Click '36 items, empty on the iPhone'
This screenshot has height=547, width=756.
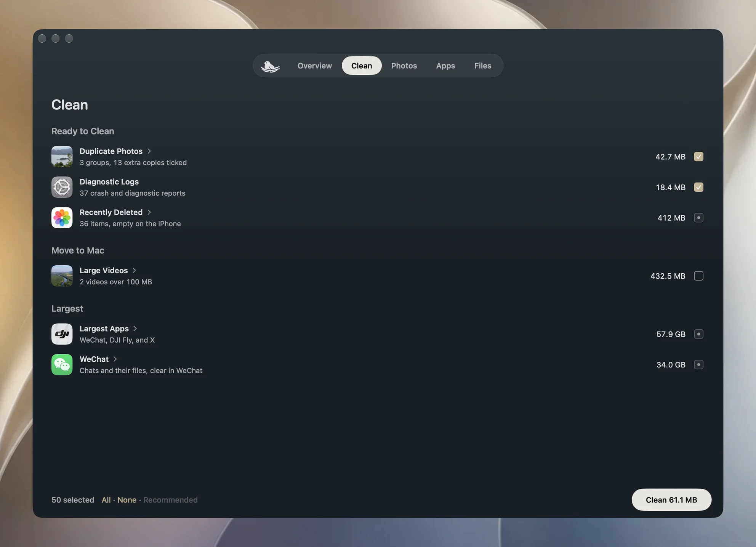pyautogui.click(x=130, y=224)
